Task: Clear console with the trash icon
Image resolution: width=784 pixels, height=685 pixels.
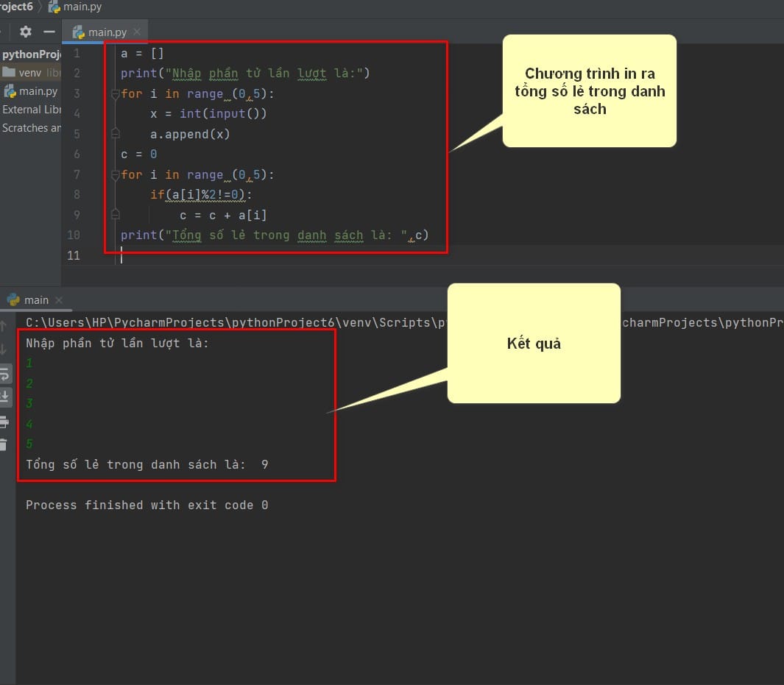Action: tap(4, 444)
